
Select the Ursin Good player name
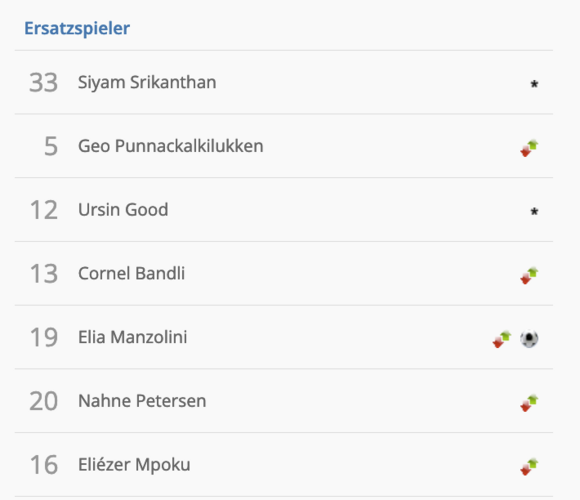point(123,210)
